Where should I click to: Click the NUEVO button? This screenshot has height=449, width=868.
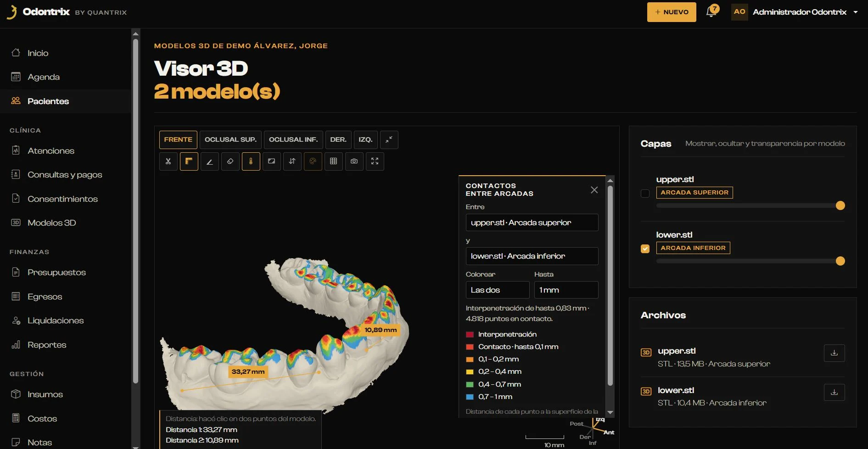(672, 12)
